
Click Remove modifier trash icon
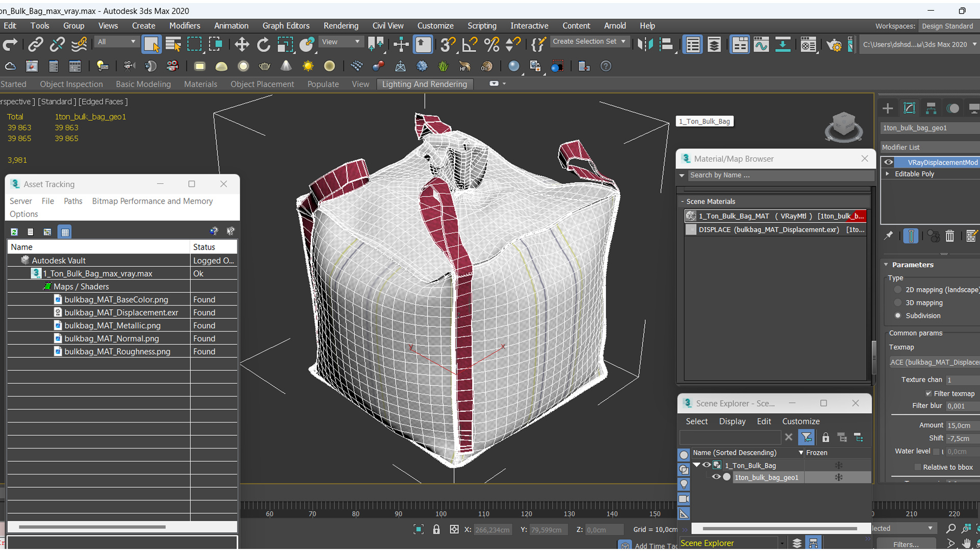coord(949,236)
